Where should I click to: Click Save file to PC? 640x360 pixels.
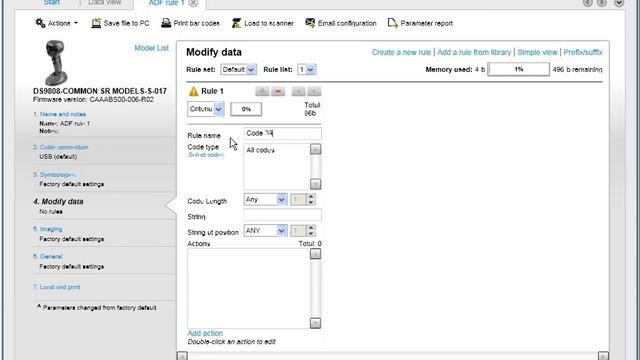point(120,23)
